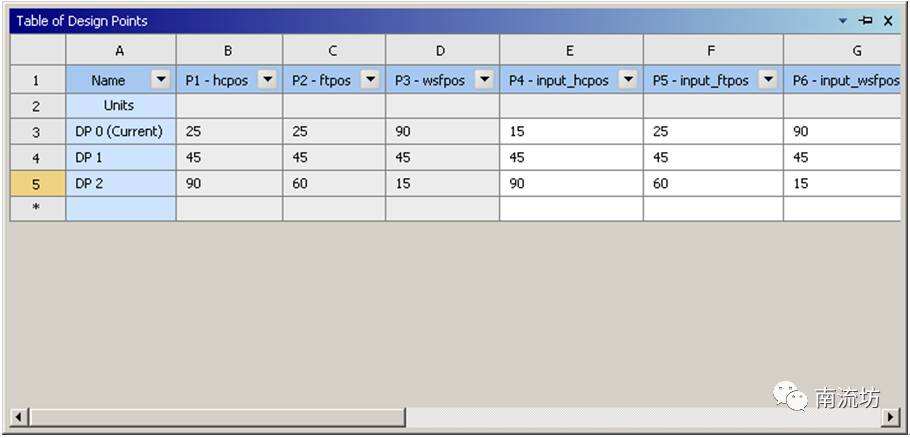The height and width of the screenshot is (438, 910).
Task: Open the Name column filter dropdown
Action: click(160, 80)
